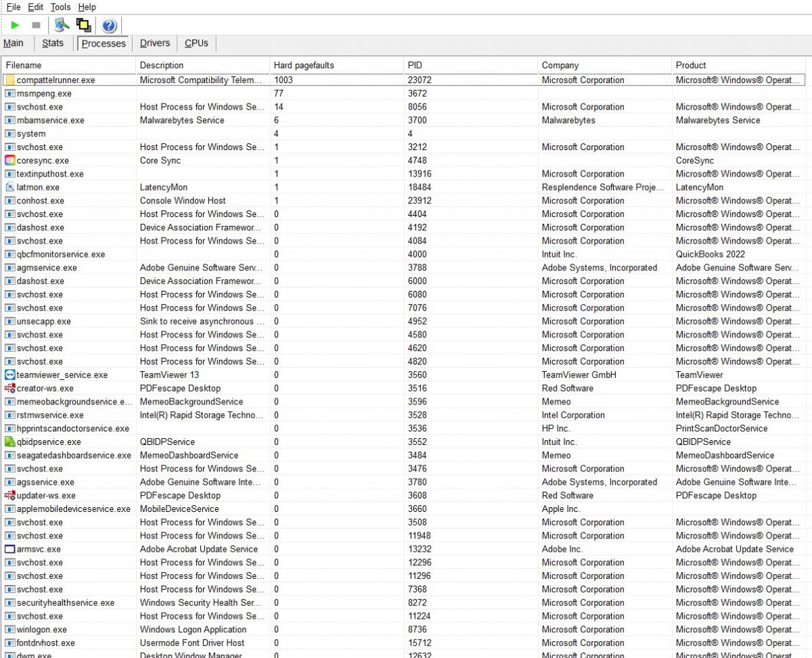Select the agmservice.exe filename
Screen dimensions: 812x658
[47, 268]
